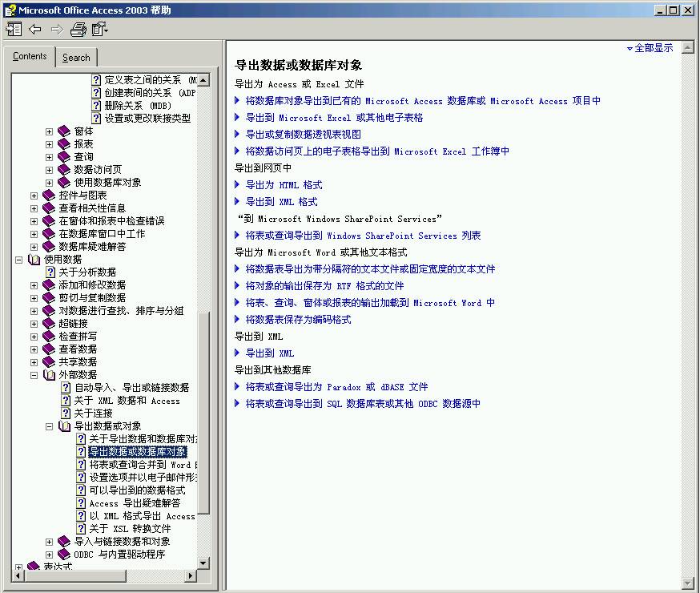Expand the 数据访问页 tree node
The width and height of the screenshot is (700, 593).
[x=49, y=170]
